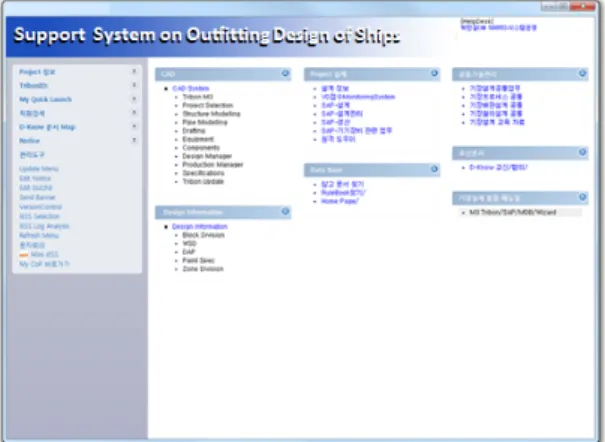Open the RSS Log Analysis link
Image resolution: width=605 pixels, height=442 pixels.
coord(44,226)
